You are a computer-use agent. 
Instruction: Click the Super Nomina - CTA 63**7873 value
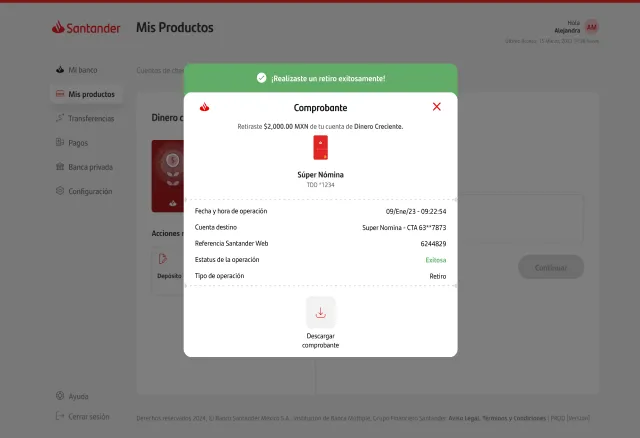click(404, 228)
